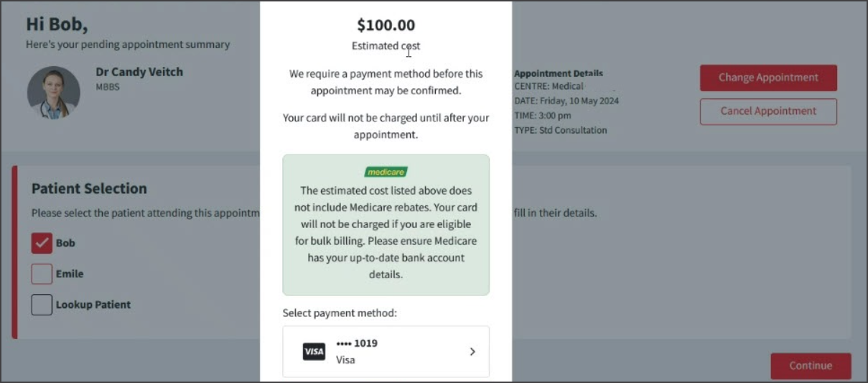Hit the Continue button
Viewport: 868px width, 383px height.
pos(811,366)
